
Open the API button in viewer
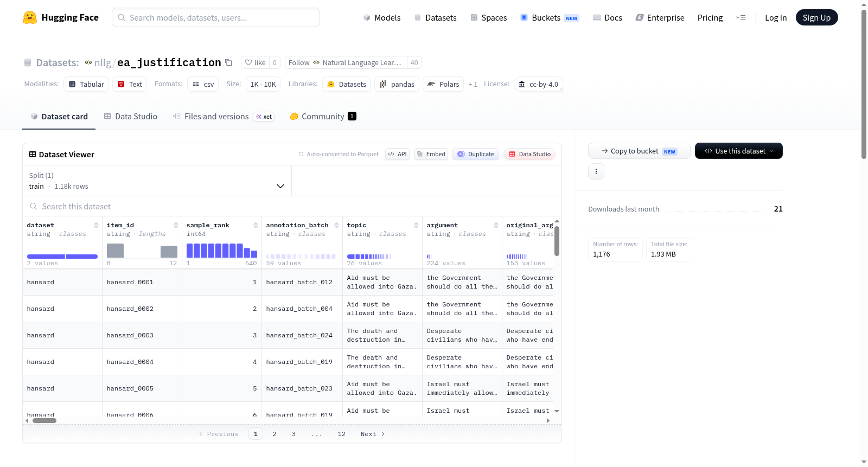[x=397, y=154]
